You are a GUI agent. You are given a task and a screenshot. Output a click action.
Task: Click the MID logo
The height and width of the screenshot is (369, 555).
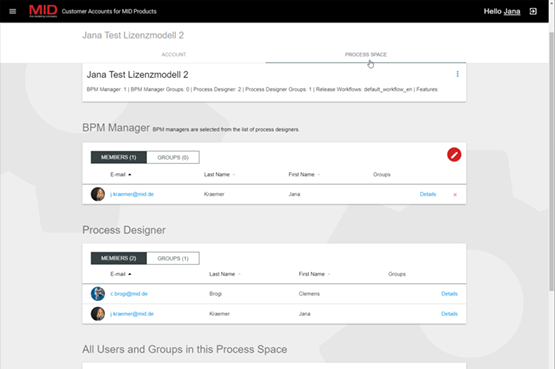tap(43, 11)
